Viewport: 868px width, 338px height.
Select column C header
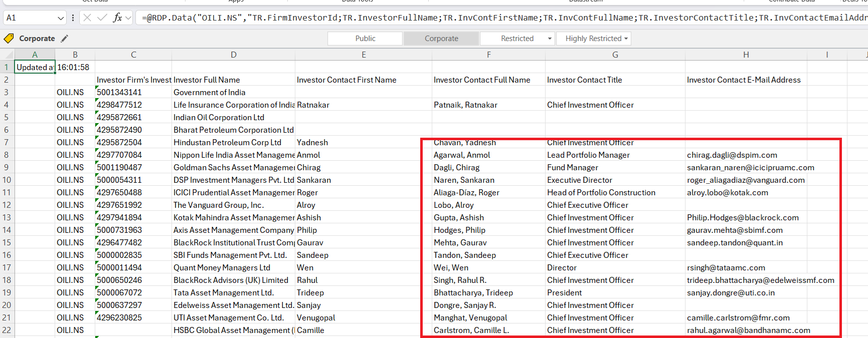coord(133,55)
